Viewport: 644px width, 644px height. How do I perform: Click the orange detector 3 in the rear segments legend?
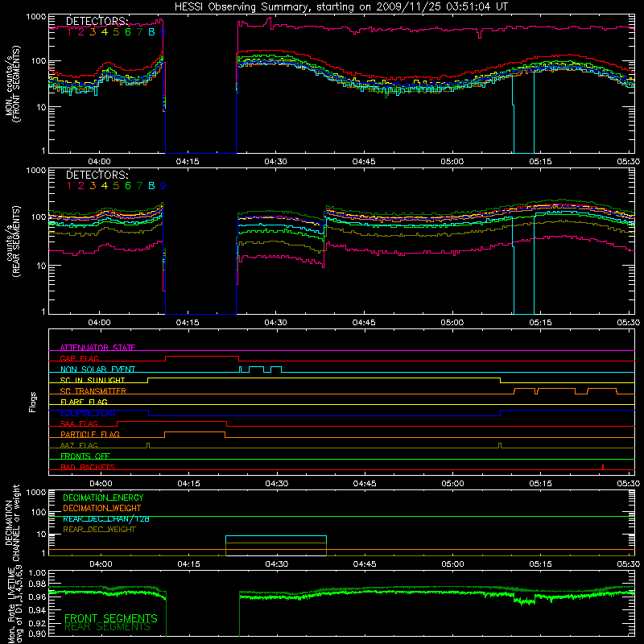click(x=93, y=186)
